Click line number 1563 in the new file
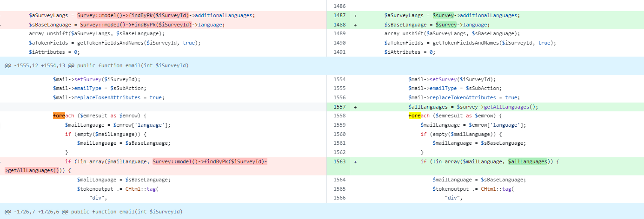644x219 pixels. tap(339, 162)
